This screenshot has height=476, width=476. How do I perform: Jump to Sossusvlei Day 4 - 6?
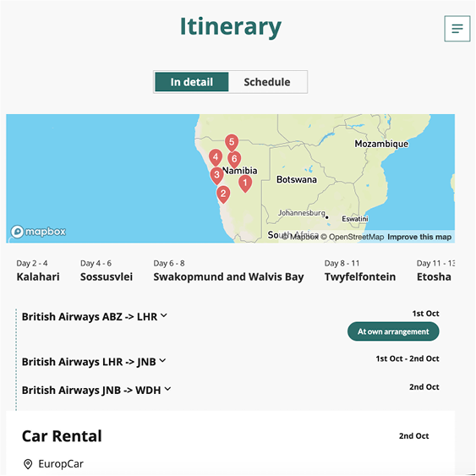pos(107,271)
